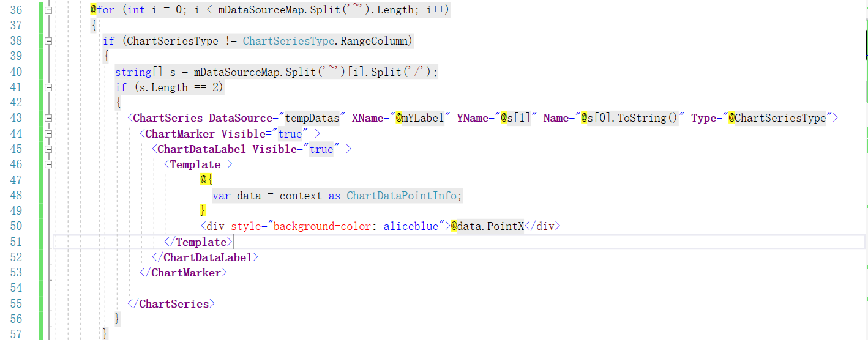Click the closing </ChartDataLabel> tag

[x=205, y=257]
